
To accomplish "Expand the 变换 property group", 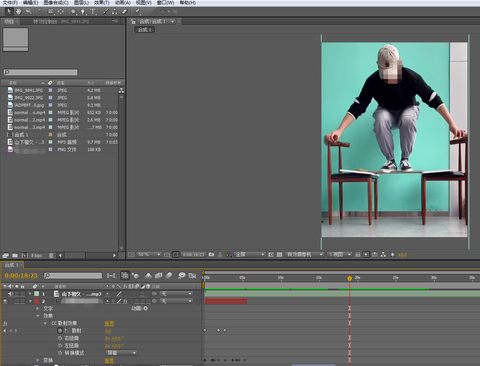I will point(37,360).
